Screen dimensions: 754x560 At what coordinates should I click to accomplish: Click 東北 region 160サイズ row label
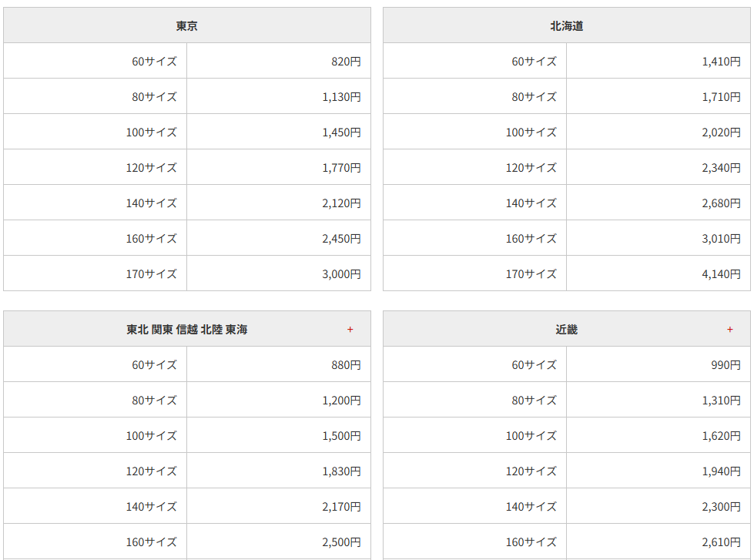[152, 542]
